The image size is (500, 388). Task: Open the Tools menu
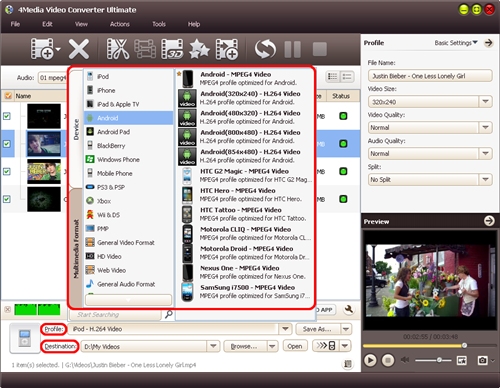click(x=159, y=24)
